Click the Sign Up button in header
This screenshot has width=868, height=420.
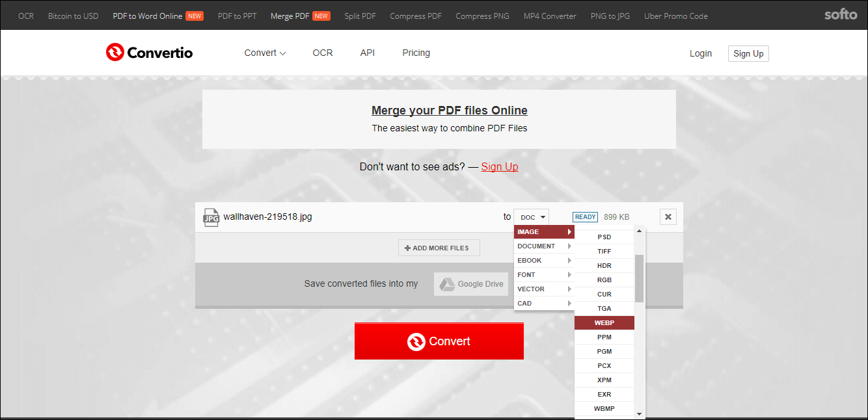[748, 53]
